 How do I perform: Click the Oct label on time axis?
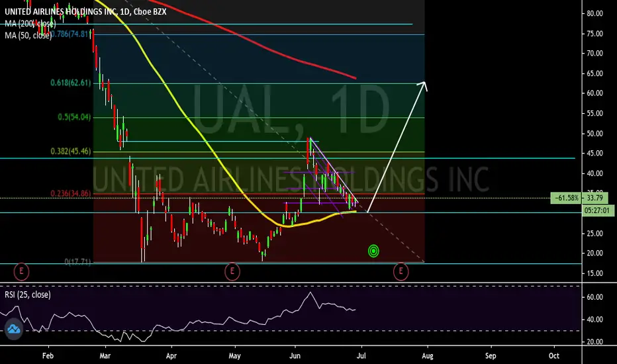553,356
